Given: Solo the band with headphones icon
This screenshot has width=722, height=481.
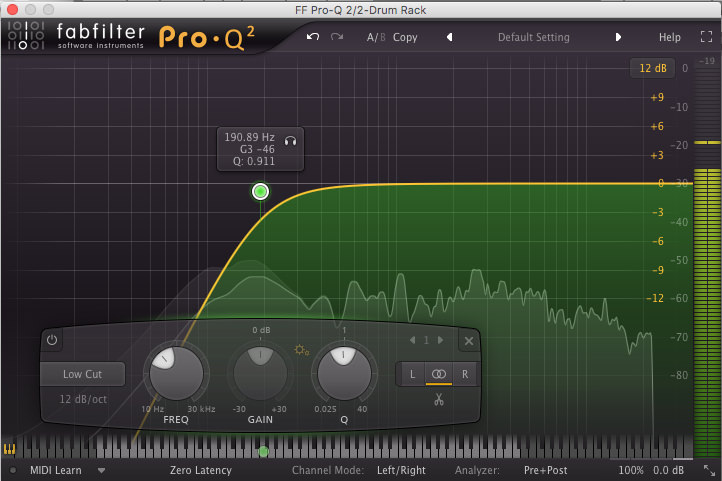Looking at the screenshot, I should pos(291,141).
